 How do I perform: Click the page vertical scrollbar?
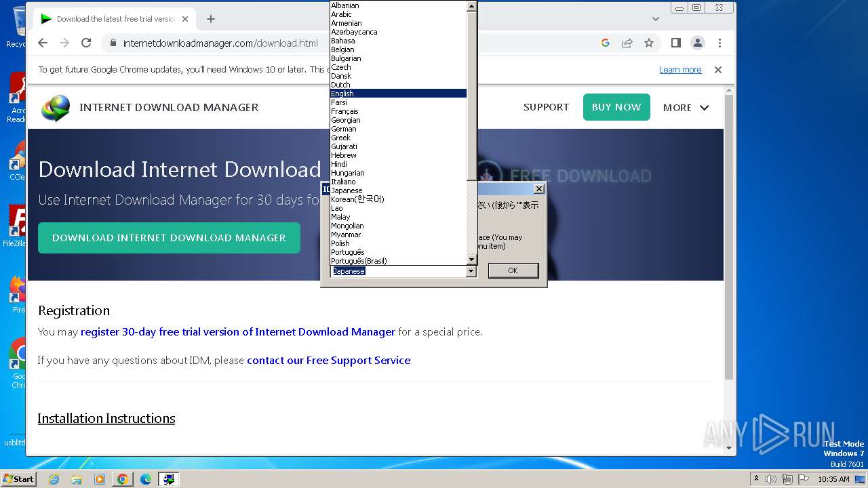[x=729, y=237]
